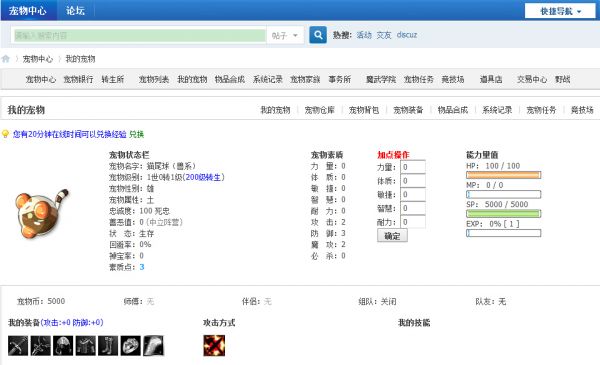Click the blue 素质点 value 3

click(x=142, y=267)
